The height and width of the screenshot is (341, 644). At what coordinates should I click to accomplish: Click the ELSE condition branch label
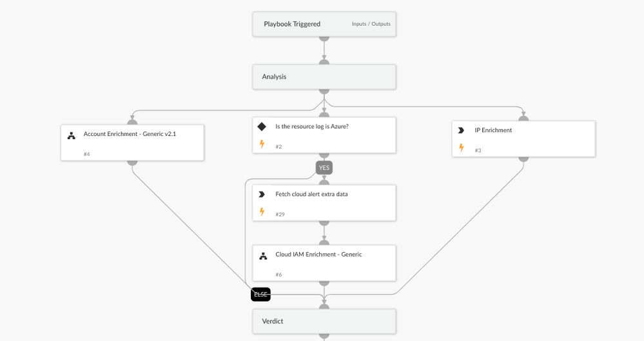tap(260, 295)
